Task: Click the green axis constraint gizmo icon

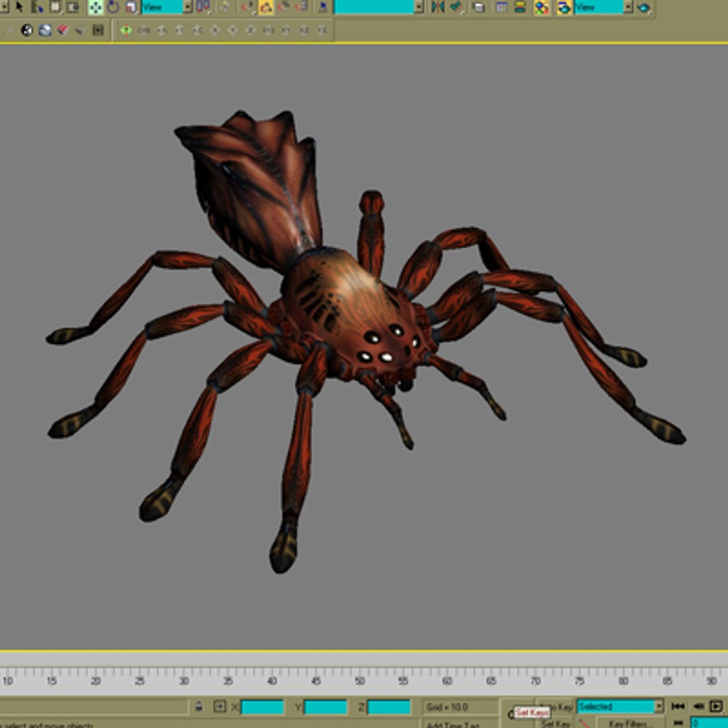Action: [x=126, y=30]
